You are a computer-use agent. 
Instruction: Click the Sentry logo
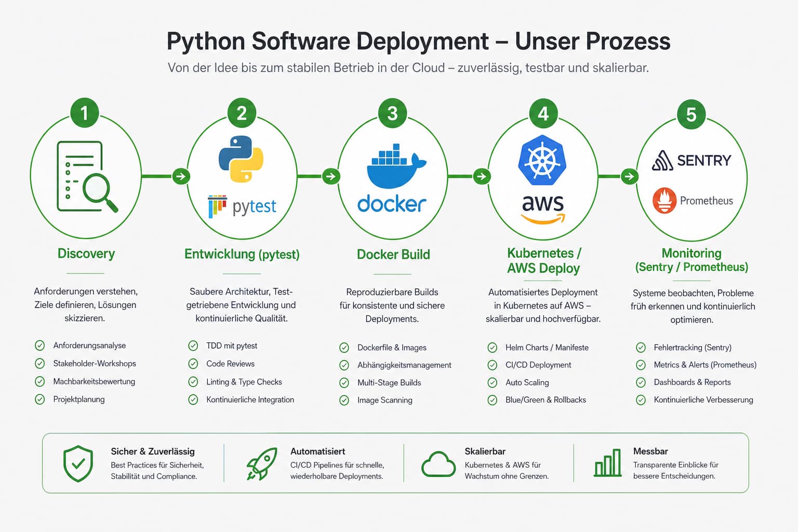pos(691,161)
